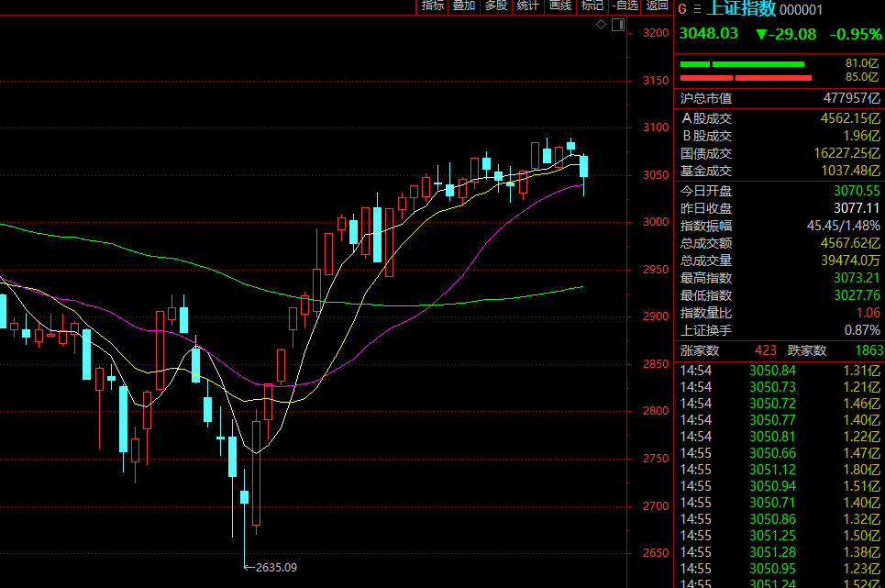
Task: Click the highest index value 3073.21
Action: (857, 278)
